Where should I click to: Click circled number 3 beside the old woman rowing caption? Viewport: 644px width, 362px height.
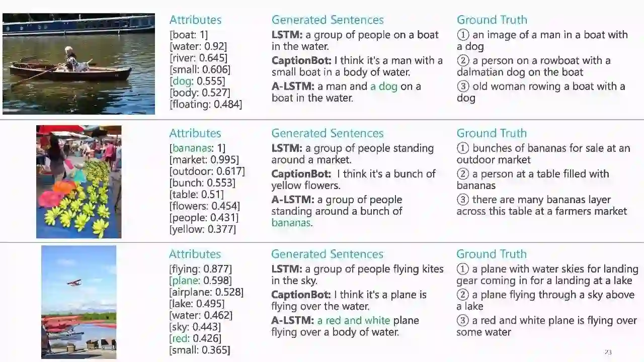click(x=463, y=86)
